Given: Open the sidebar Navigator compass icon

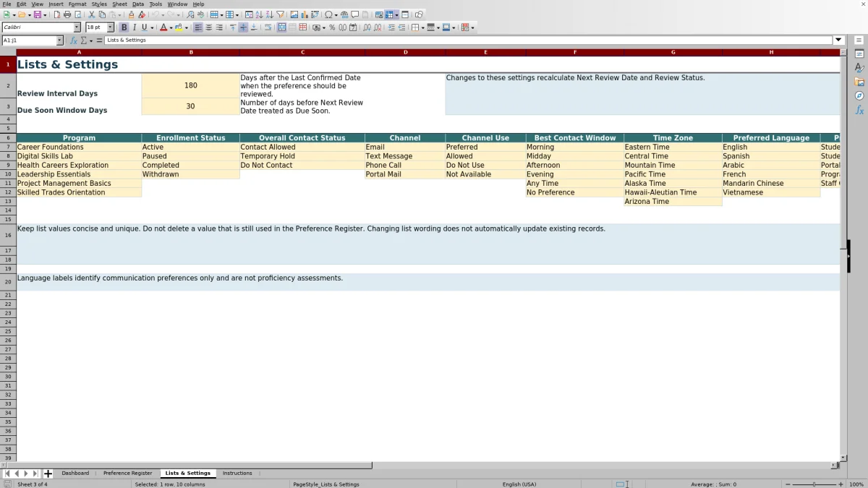Looking at the screenshot, I should point(859,95).
